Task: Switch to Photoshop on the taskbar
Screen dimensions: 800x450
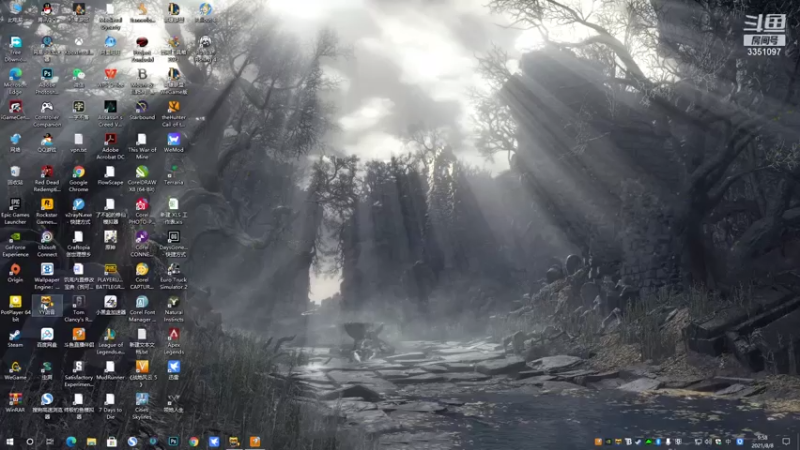Action: point(173,441)
